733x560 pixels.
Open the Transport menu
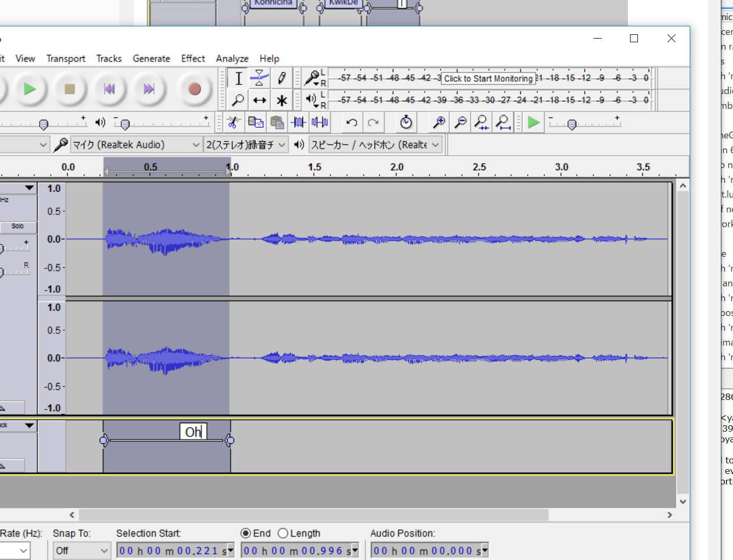pyautogui.click(x=65, y=59)
